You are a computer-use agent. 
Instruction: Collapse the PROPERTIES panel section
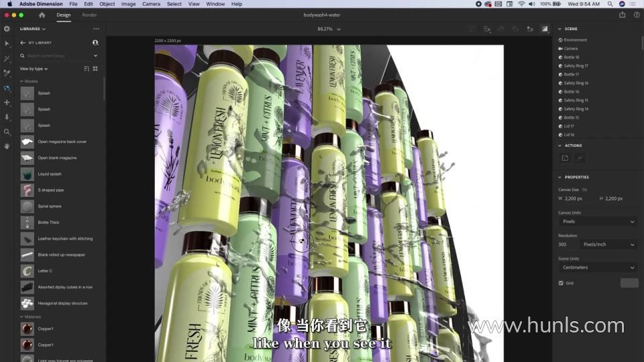click(x=559, y=177)
